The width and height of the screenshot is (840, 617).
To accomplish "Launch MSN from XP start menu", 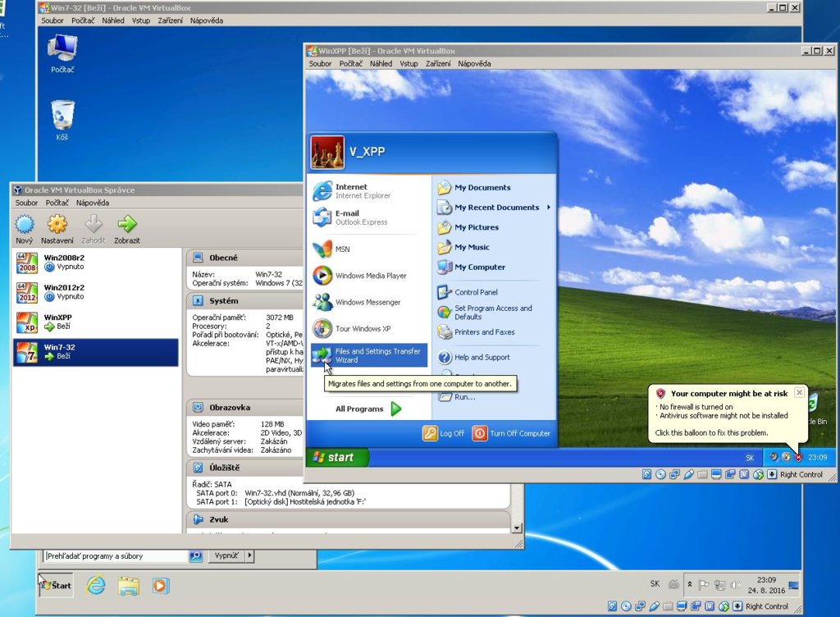I will [369, 249].
